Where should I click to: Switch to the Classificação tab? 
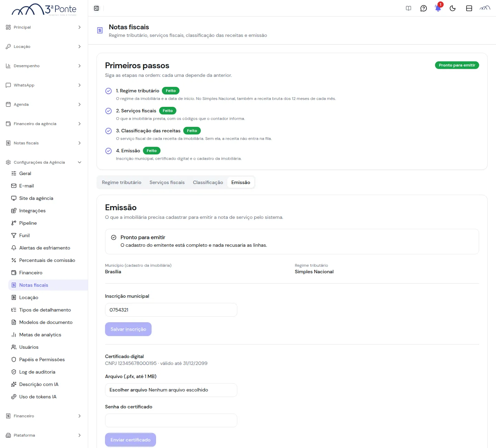coord(208,182)
